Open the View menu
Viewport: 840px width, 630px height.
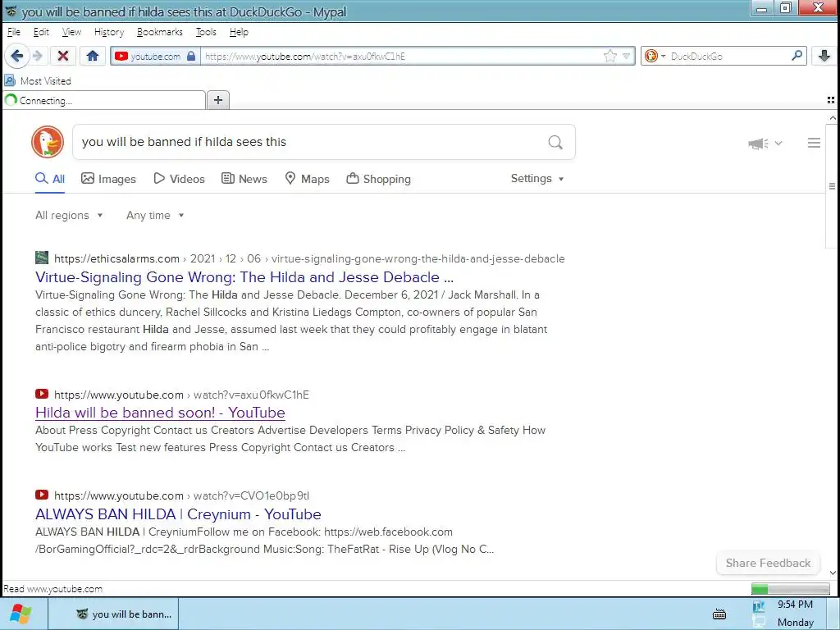(x=72, y=32)
